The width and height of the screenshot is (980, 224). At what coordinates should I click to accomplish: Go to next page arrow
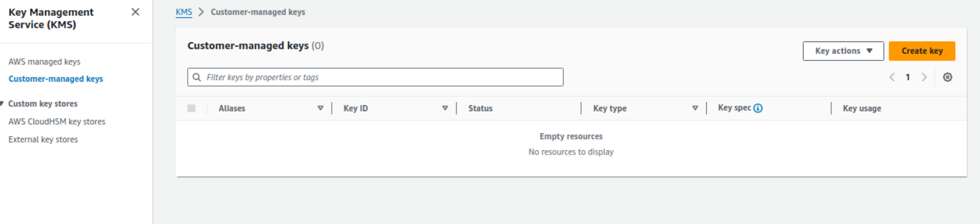(x=924, y=77)
